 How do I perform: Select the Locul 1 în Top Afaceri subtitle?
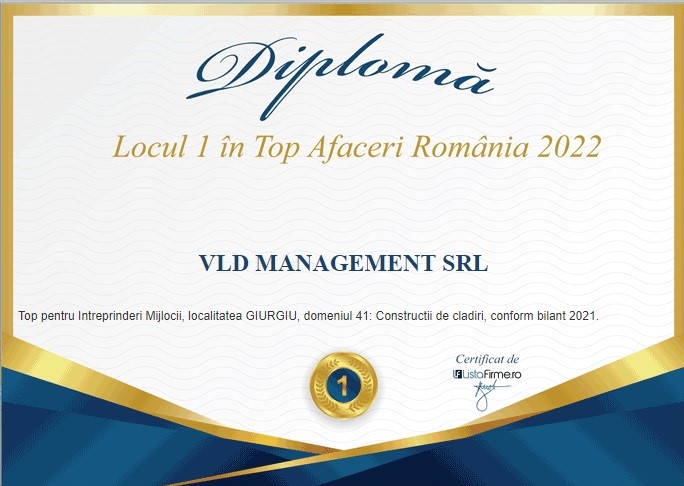click(356, 147)
